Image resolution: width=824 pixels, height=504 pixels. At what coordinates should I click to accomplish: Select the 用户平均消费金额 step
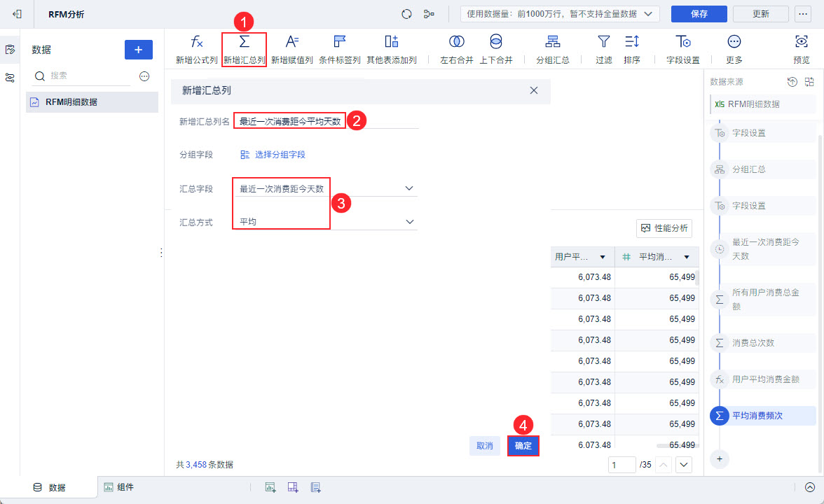(762, 379)
